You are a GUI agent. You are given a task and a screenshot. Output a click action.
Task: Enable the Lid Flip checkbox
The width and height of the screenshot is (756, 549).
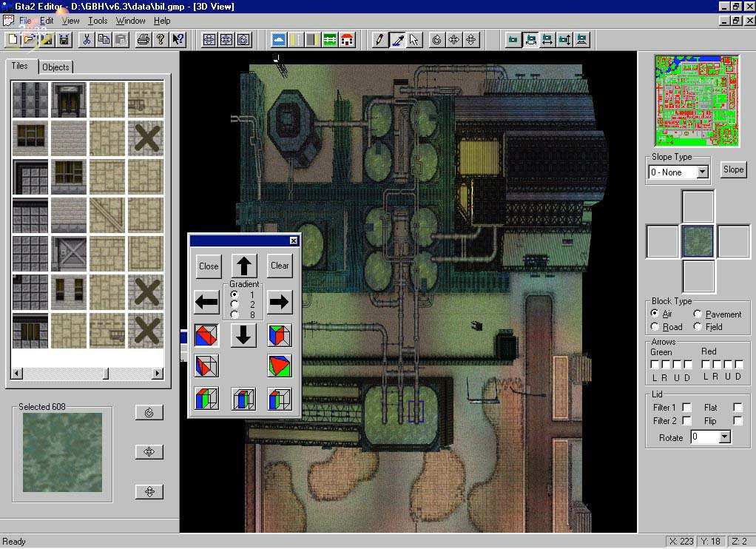click(x=738, y=421)
